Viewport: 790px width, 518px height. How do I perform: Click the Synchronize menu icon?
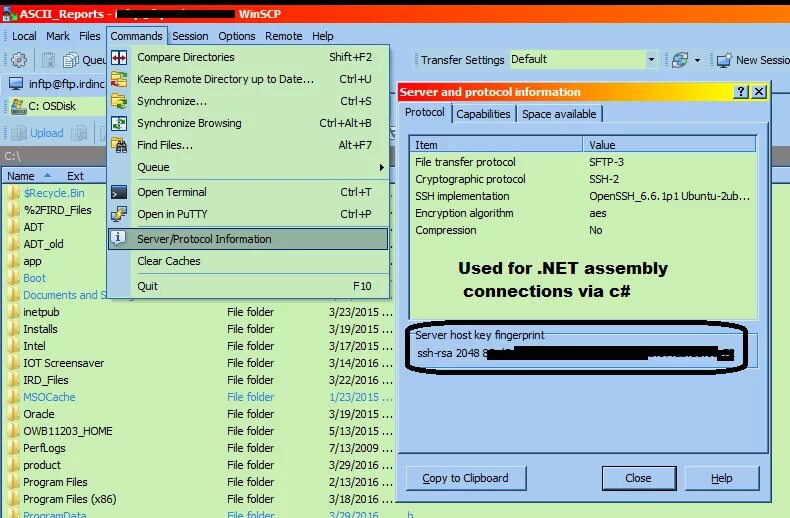tap(119, 101)
